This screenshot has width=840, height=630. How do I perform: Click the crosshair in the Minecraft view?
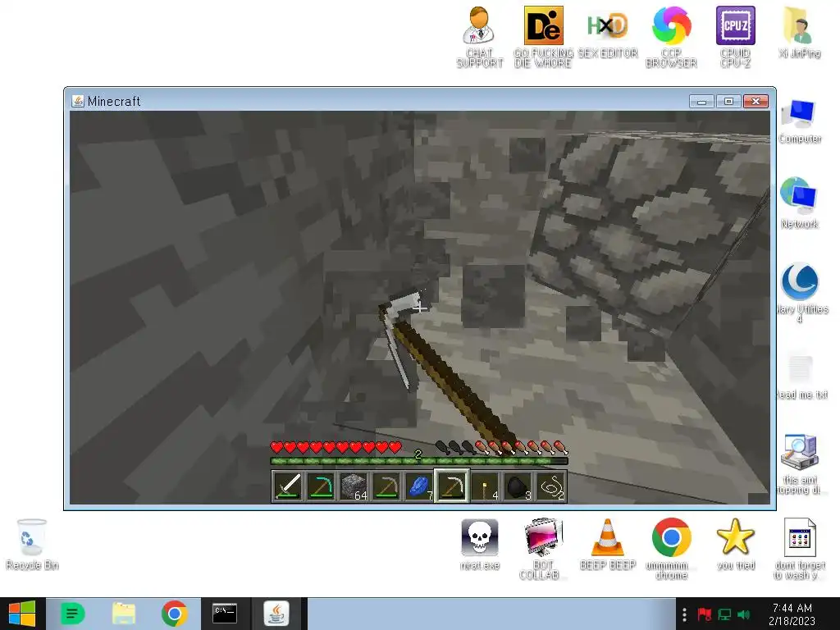420,308
